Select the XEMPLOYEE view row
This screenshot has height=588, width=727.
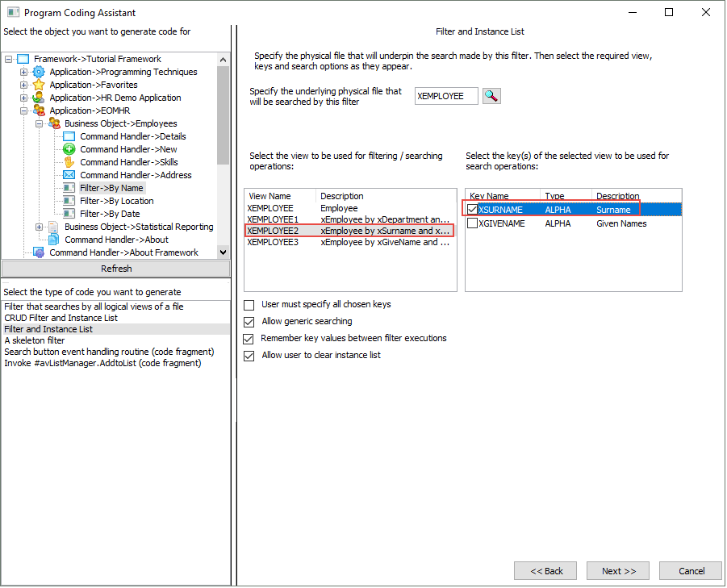coord(349,209)
